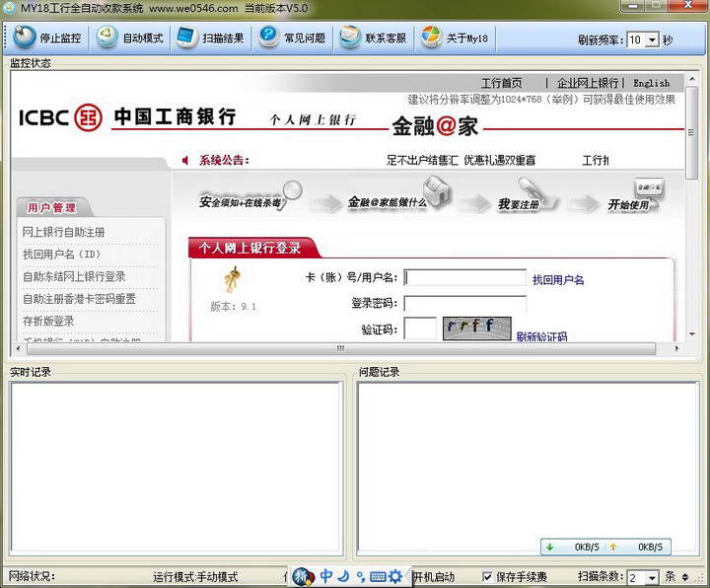
Task: Open the 关于My18 about icon
Action: click(x=431, y=37)
